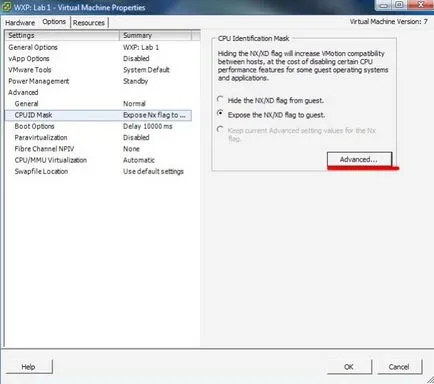Viewport: 434px width, 384px height.
Task: Select VMware Tools setting
Action: 98,70
